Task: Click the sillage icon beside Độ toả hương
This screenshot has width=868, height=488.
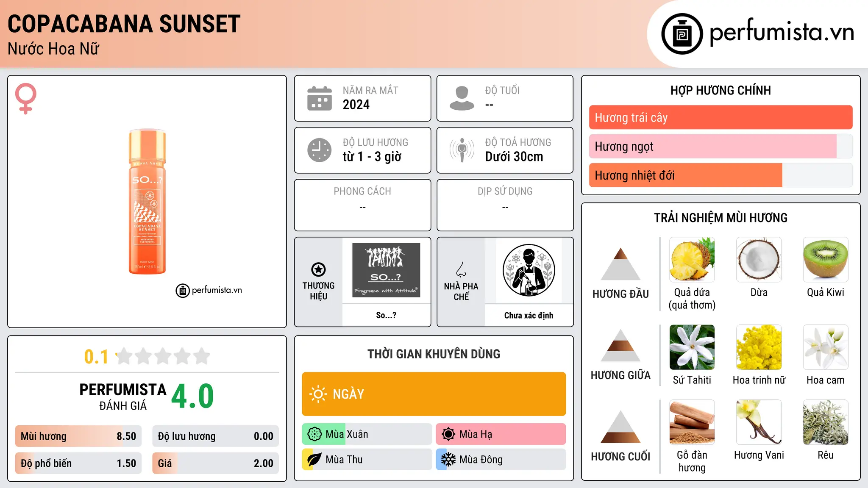Action: pos(462,150)
